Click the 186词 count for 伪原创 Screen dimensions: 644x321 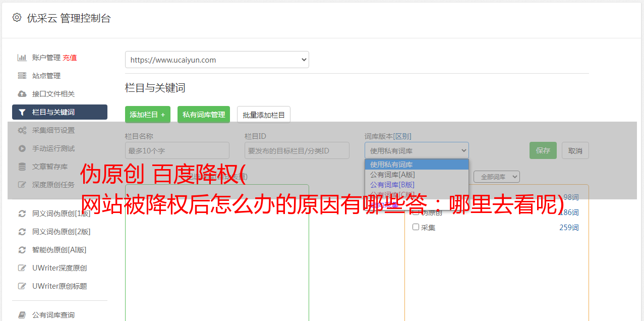coord(569,212)
